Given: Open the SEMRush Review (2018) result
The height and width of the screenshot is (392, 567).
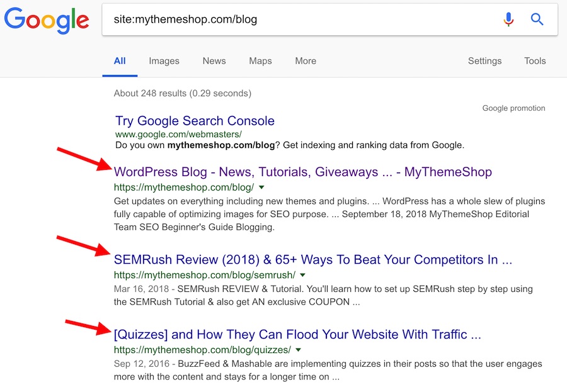Looking at the screenshot, I should coord(312,260).
